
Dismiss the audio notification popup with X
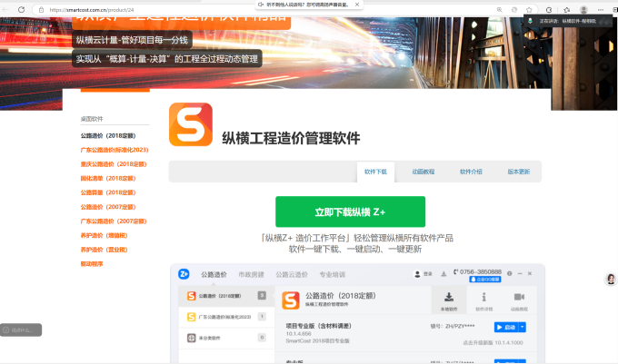click(x=357, y=5)
